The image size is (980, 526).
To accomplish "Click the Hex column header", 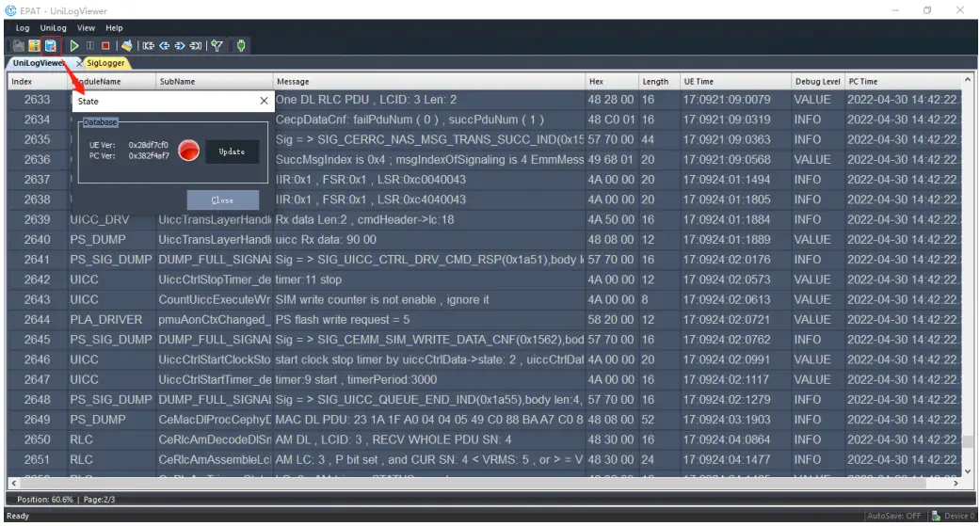I will pos(611,81).
